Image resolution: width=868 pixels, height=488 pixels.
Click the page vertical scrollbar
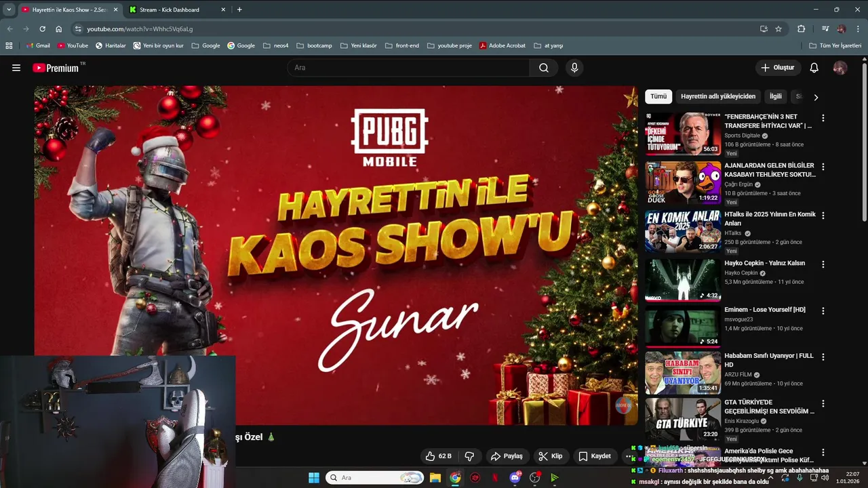pyautogui.click(x=864, y=141)
